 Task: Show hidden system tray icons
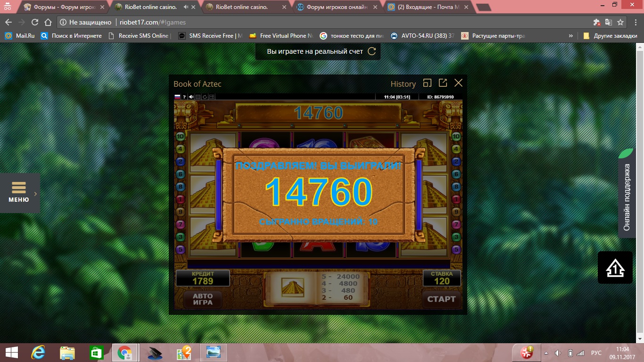[x=546, y=353]
